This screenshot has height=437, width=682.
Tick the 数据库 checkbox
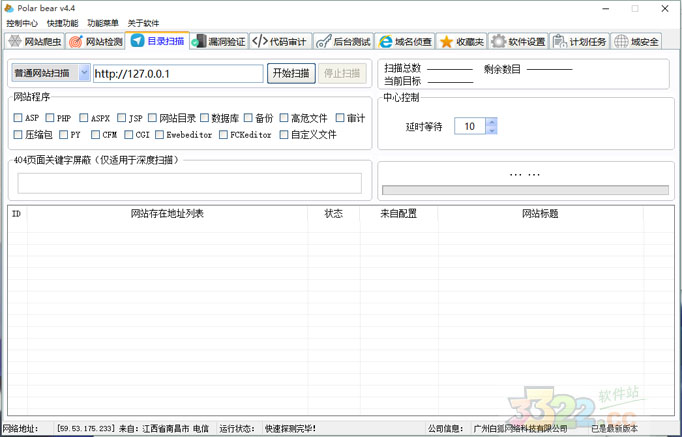pos(204,118)
